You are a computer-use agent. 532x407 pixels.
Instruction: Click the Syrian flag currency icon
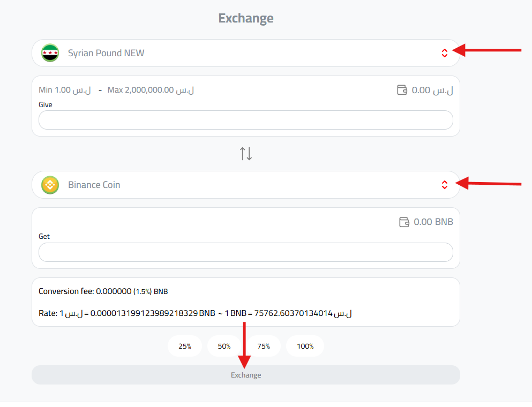[50, 53]
